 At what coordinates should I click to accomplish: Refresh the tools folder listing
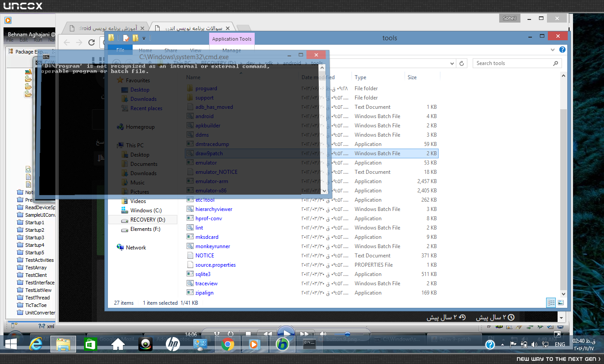462,63
